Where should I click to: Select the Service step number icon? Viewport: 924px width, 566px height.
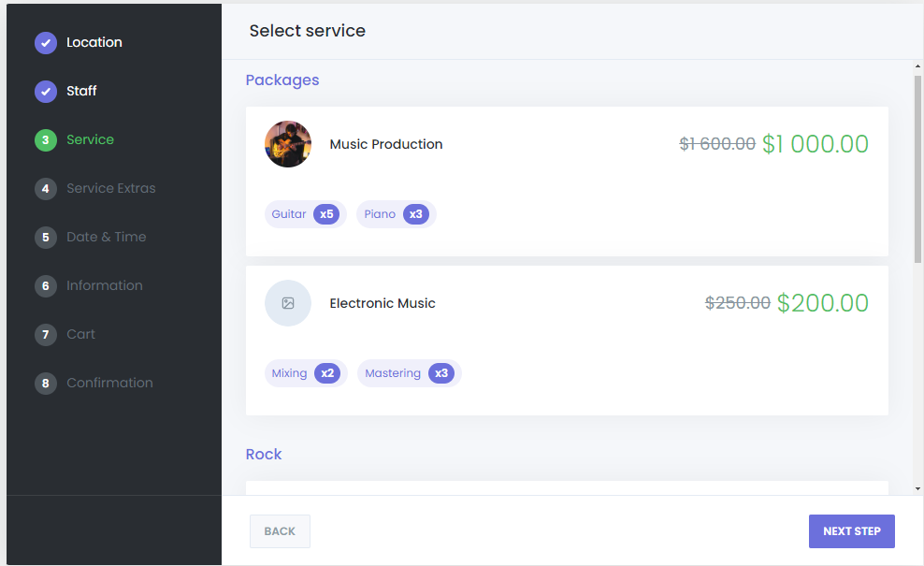[x=45, y=139]
